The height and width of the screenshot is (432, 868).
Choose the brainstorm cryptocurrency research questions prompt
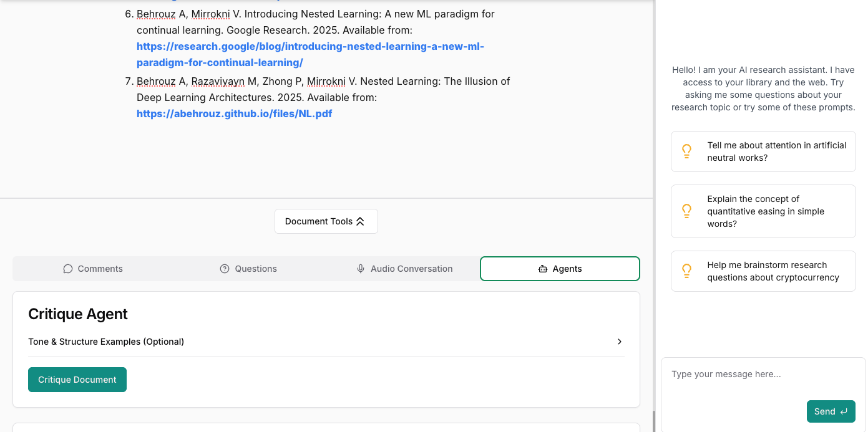[773, 271]
